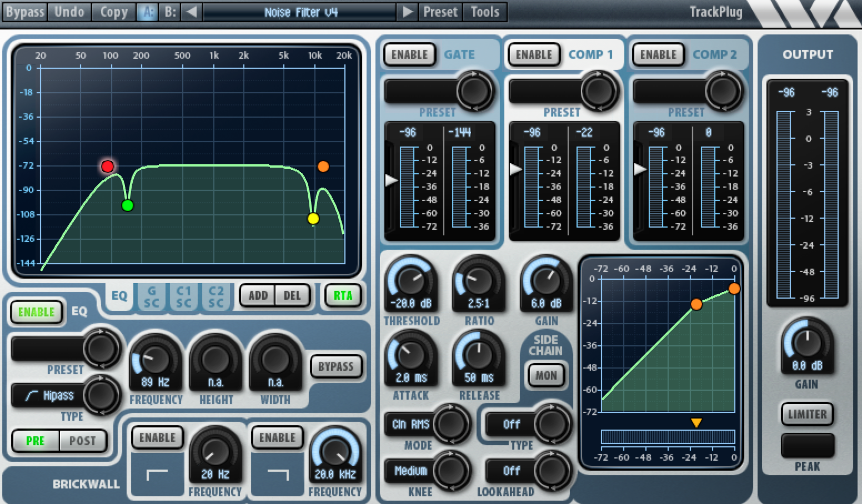Click the Noise Filter V4 preset name field
This screenshot has width=862, height=504.
[x=300, y=12]
